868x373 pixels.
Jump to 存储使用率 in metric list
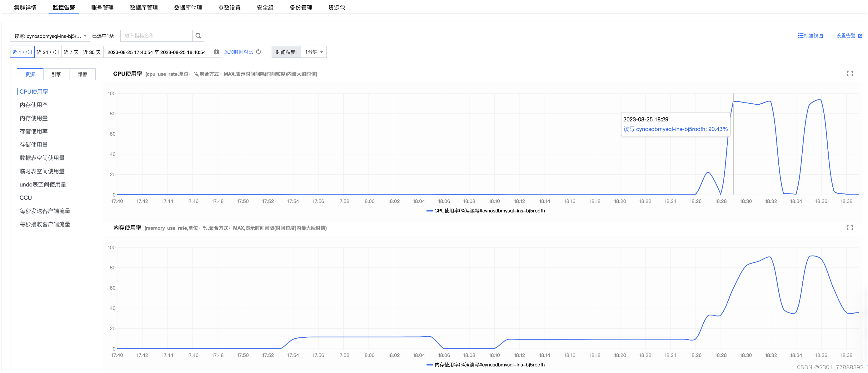click(x=34, y=132)
